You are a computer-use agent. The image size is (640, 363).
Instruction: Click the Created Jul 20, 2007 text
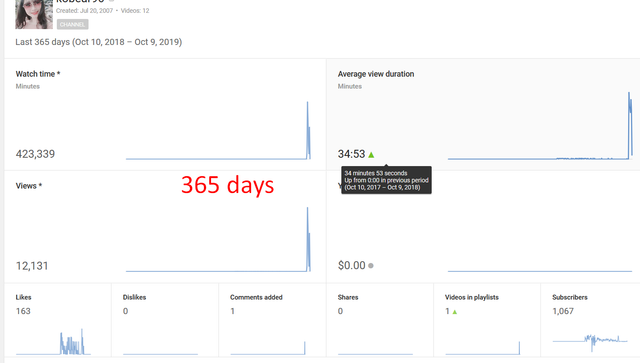(84, 11)
